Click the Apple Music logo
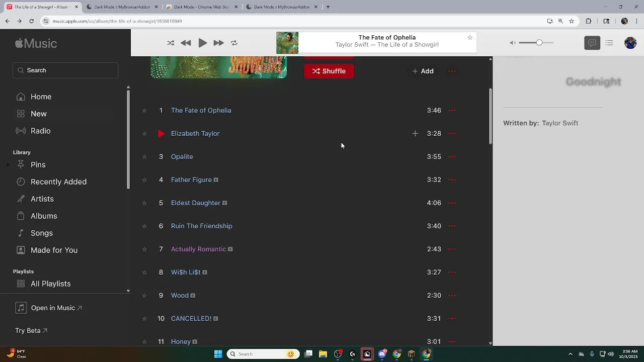The image size is (644, 362). click(x=36, y=44)
